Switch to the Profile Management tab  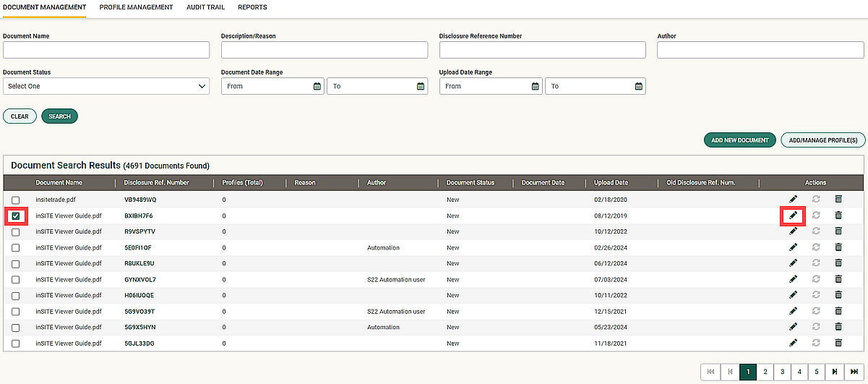pyautogui.click(x=136, y=7)
